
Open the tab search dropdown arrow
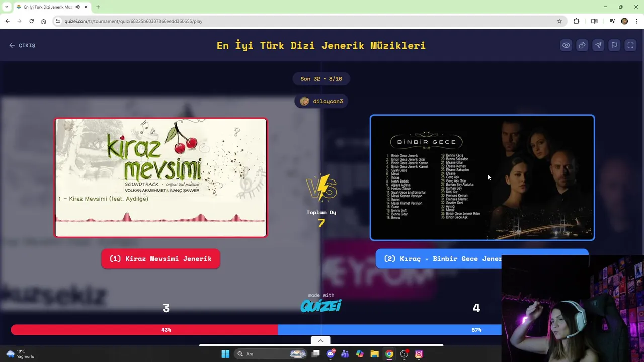coord(7,7)
